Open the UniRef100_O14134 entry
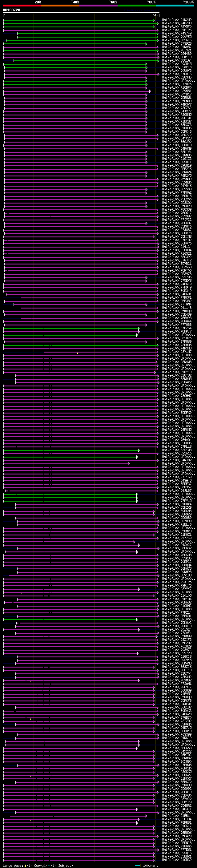 point(177,247)
